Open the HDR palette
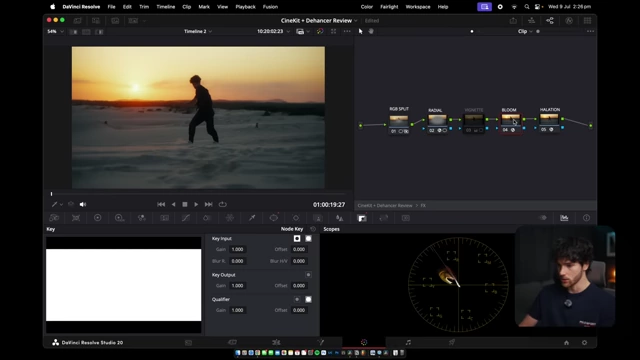Viewport: 640px width, 360px height. [119, 218]
